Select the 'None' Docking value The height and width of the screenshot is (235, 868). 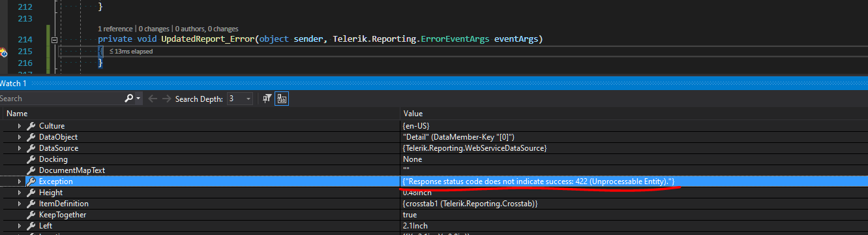412,159
